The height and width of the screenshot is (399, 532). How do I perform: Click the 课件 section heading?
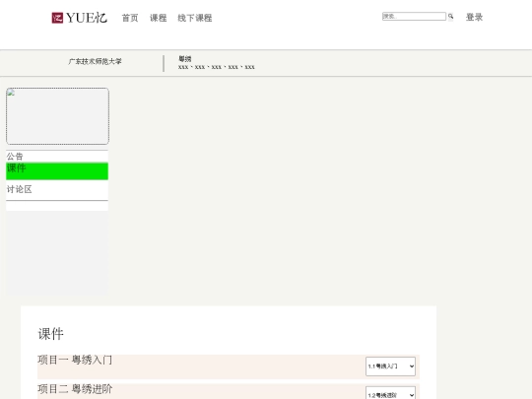pos(50,334)
